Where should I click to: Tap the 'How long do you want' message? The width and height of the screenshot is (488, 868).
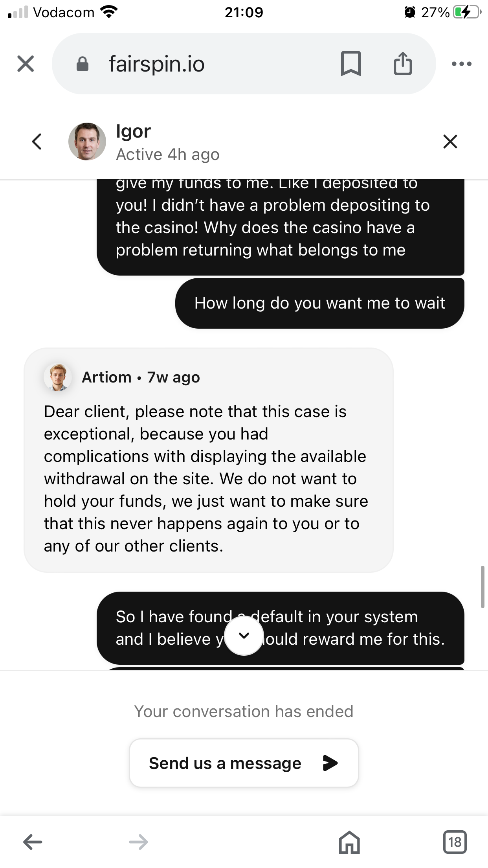pos(319,303)
